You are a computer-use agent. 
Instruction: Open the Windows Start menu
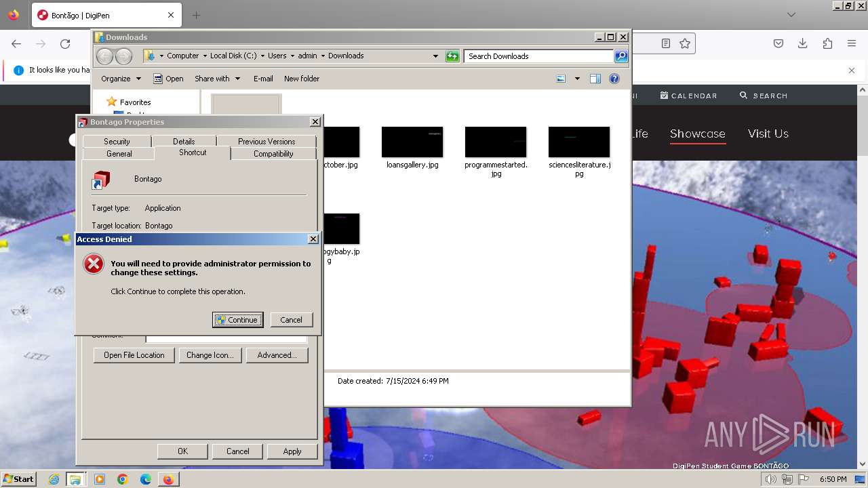click(18, 479)
